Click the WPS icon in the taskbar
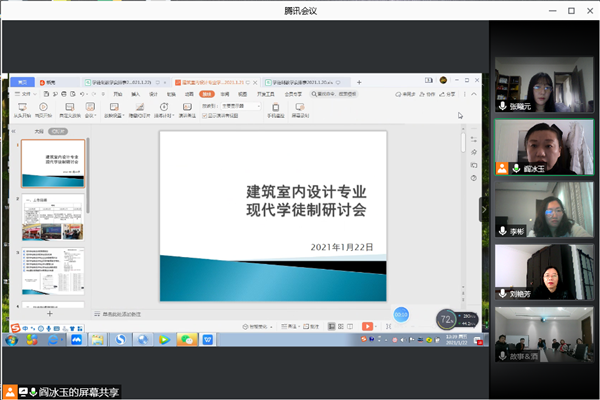 click(208, 341)
